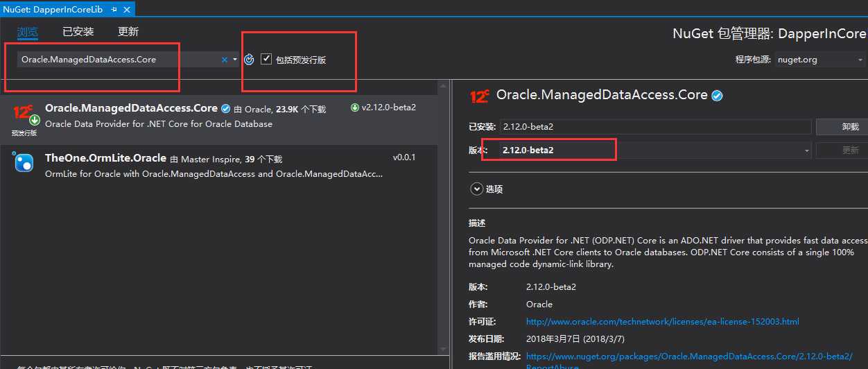Image resolution: width=868 pixels, height=369 pixels.
Task: Select the Oracle.ManagedDataAccess.Core package row
Action: (x=219, y=119)
